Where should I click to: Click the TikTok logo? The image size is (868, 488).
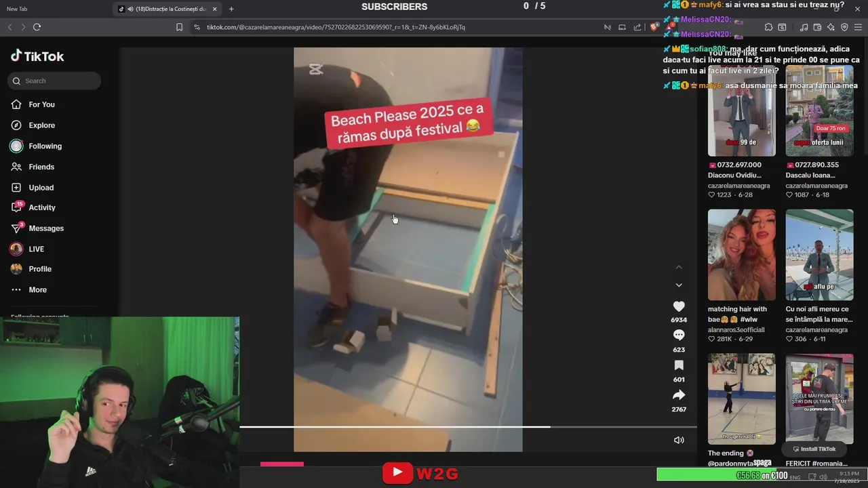click(x=37, y=56)
